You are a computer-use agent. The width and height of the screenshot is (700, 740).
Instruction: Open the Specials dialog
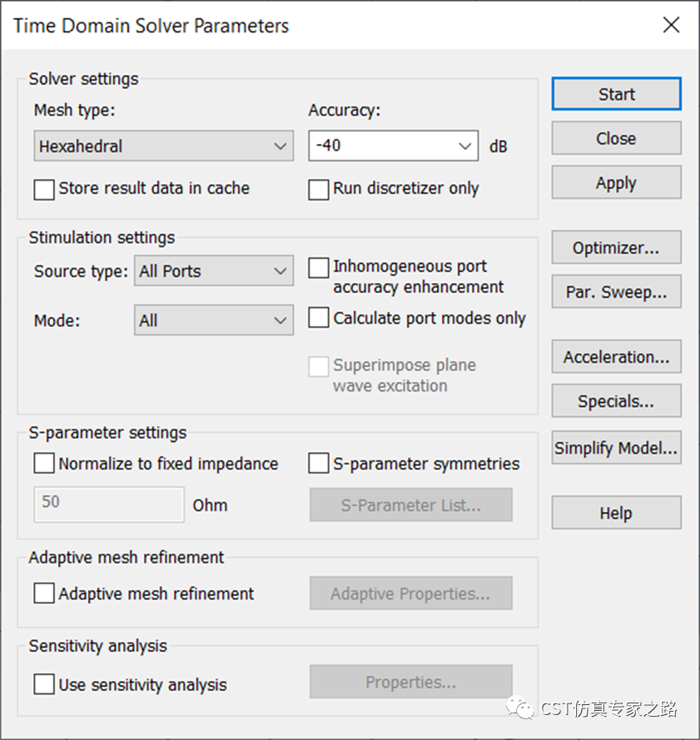(x=616, y=400)
